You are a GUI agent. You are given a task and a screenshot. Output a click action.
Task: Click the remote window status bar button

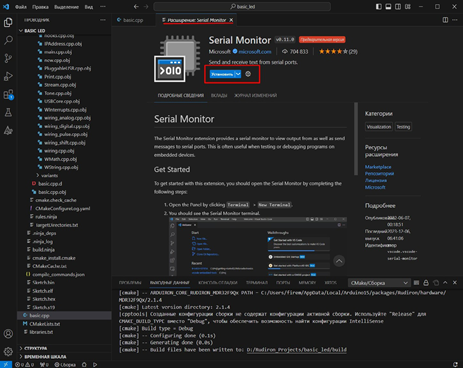pyautogui.click(x=6, y=365)
